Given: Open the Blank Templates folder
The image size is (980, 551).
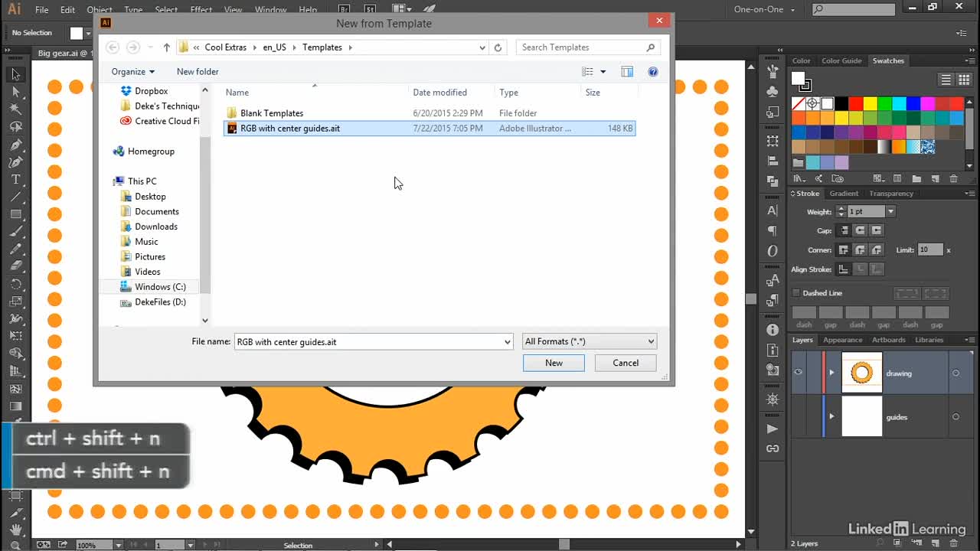Looking at the screenshot, I should 272,113.
